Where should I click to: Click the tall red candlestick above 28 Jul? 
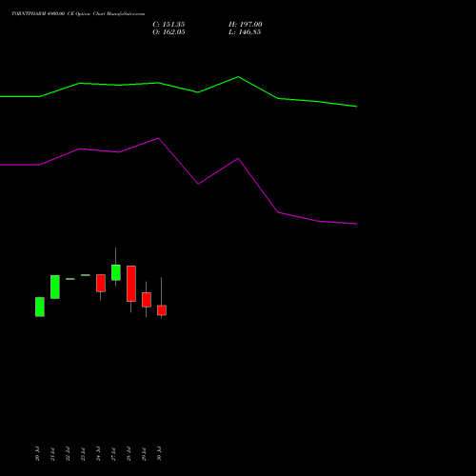pyautogui.click(x=131, y=284)
